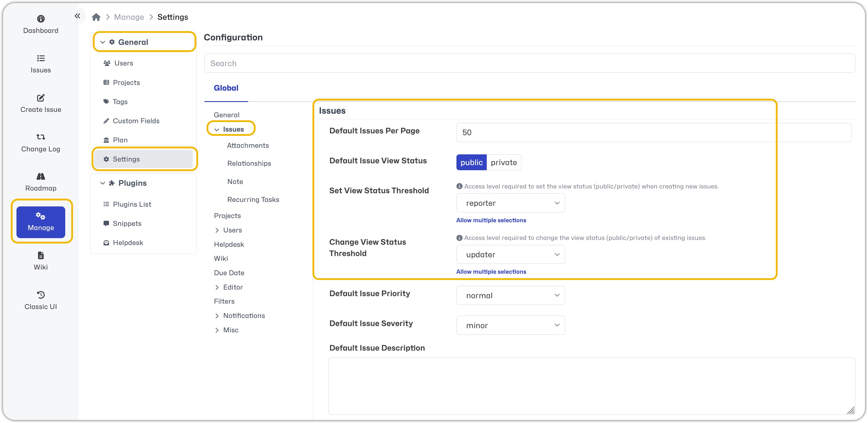Viewport: 868px width, 423px height.
Task: Expand the Misc config tree node
Action: [217, 330]
